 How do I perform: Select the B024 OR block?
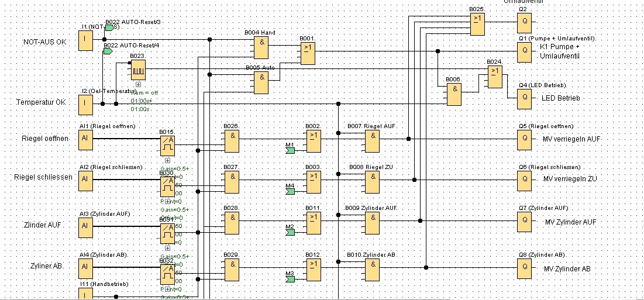click(494, 77)
